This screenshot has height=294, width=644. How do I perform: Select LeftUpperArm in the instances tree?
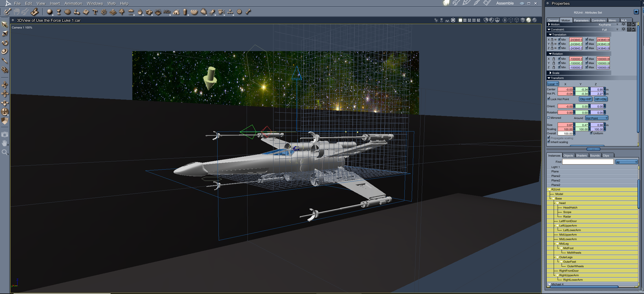point(568,225)
